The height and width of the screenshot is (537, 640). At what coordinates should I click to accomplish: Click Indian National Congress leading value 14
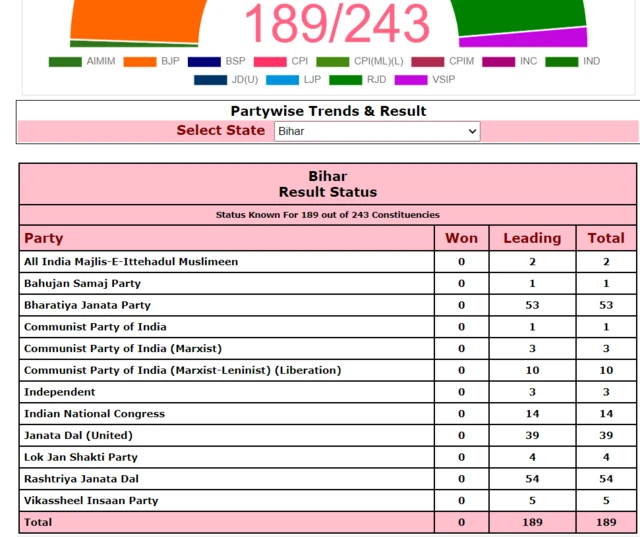click(x=532, y=414)
